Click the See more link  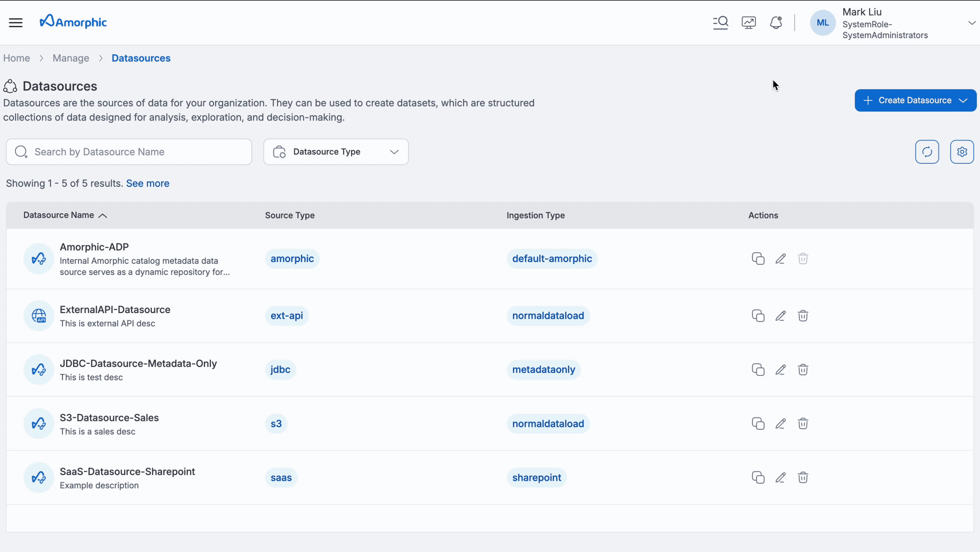pos(148,183)
